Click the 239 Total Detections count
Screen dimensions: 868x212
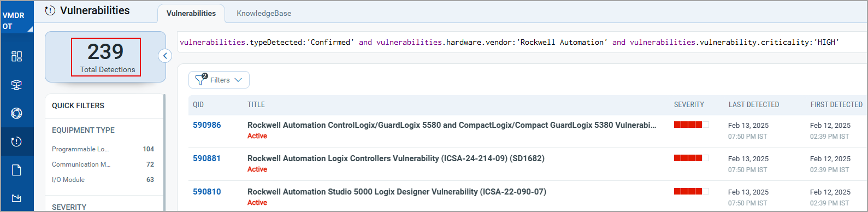coord(106,57)
